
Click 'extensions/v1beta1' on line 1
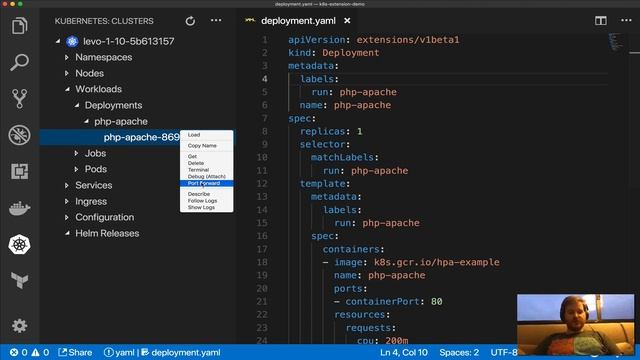[408, 40]
